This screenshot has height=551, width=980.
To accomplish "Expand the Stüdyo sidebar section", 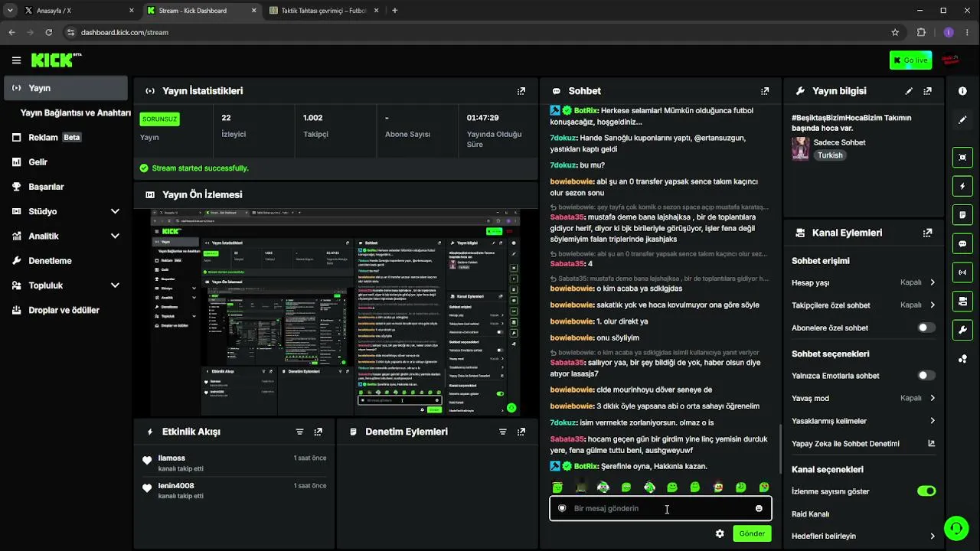I will tap(115, 211).
